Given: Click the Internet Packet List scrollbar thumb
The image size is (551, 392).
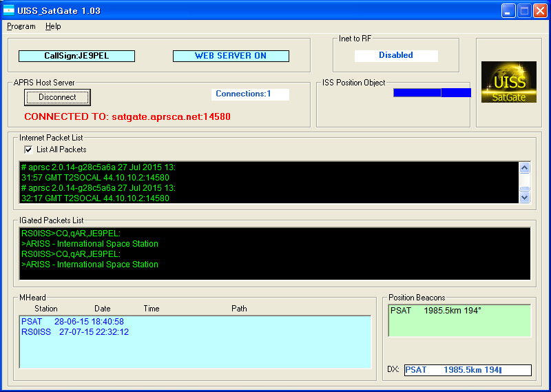Looking at the screenshot, I should (x=525, y=189).
